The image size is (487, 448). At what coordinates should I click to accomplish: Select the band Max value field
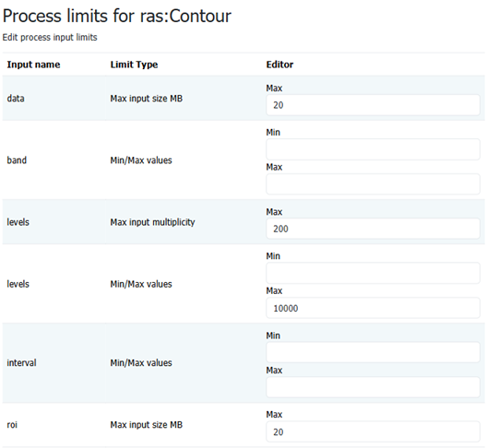[373, 184]
